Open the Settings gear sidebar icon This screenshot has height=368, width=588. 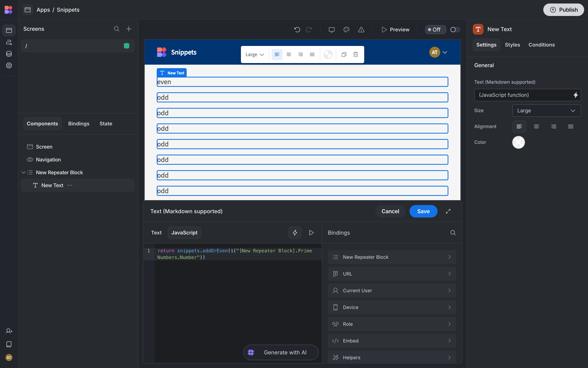(9, 65)
